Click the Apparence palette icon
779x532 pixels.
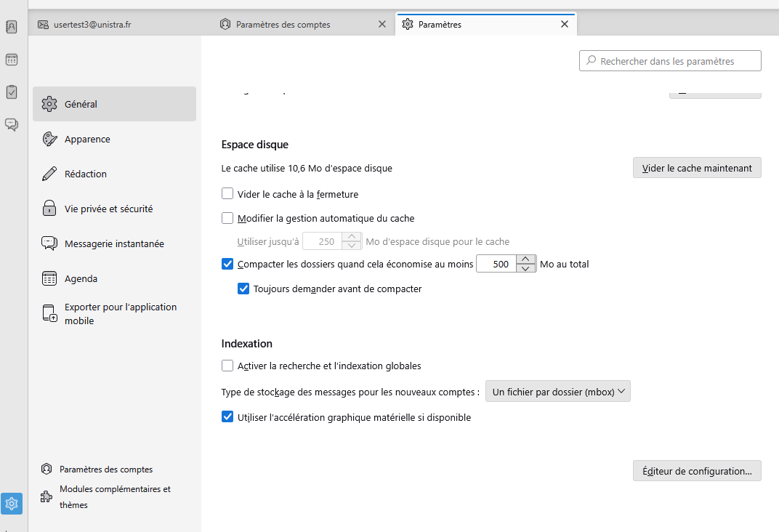point(49,139)
